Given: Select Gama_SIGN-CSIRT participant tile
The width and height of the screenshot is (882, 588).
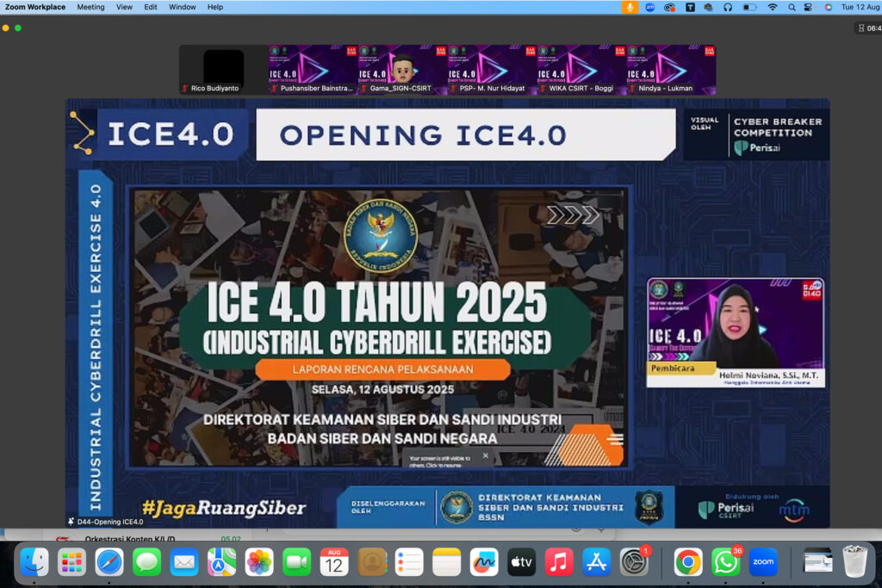Looking at the screenshot, I should (x=402, y=70).
